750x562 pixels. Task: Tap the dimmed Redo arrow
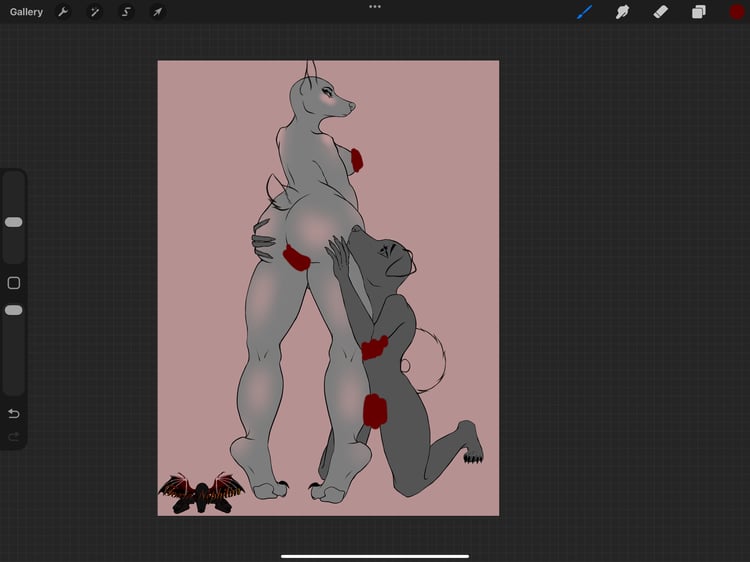point(14,436)
